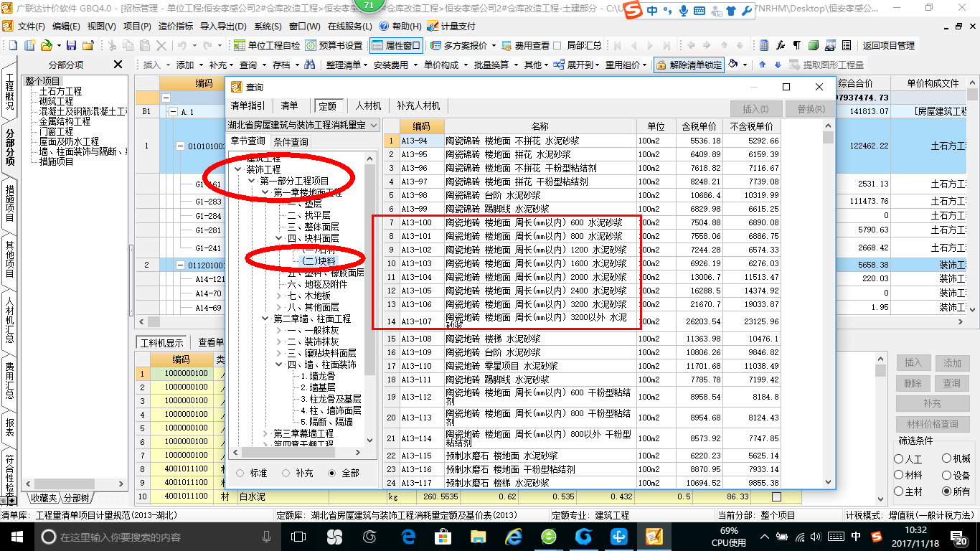Viewport: 980px width, 551px height.
Task: Open 单位工程自检 self-check tool
Action: 268,45
